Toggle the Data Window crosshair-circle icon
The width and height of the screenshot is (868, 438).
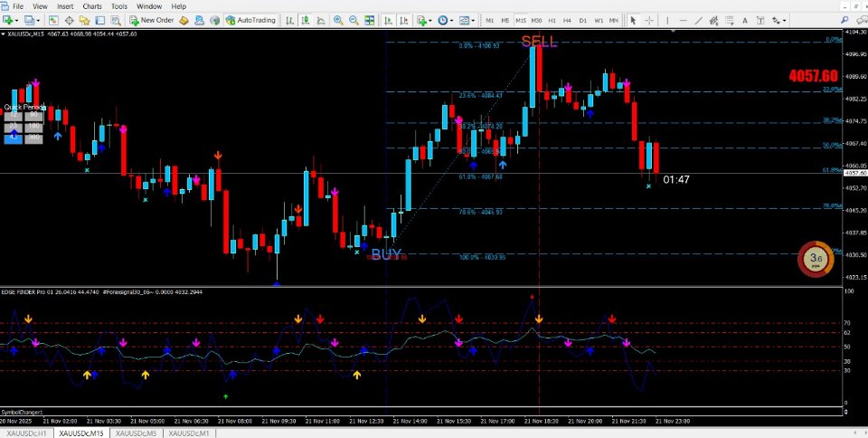point(70,21)
